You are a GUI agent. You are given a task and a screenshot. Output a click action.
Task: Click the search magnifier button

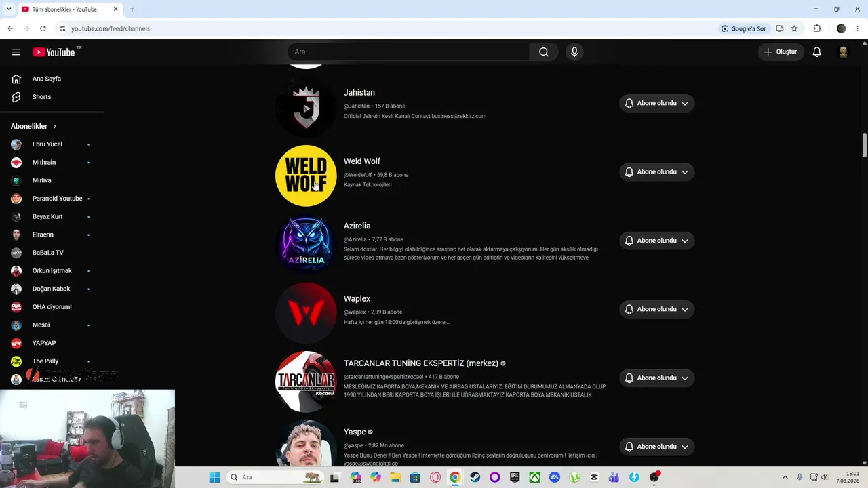[x=544, y=52]
